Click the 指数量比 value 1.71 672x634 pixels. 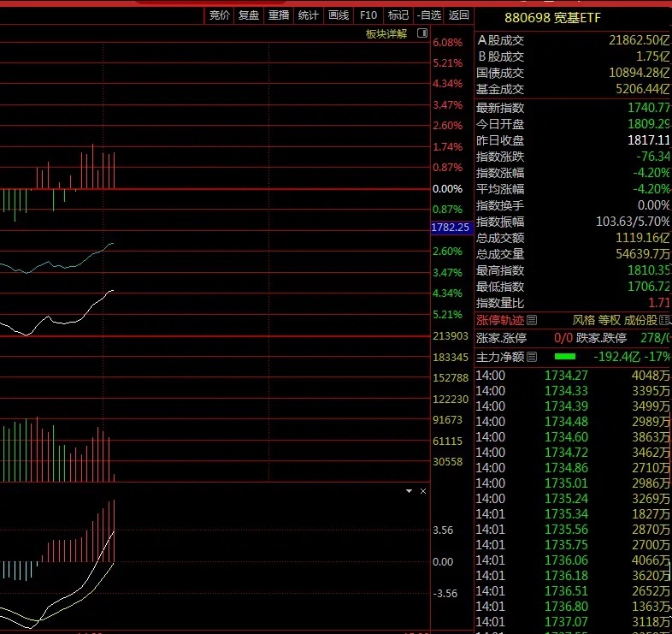click(x=659, y=303)
